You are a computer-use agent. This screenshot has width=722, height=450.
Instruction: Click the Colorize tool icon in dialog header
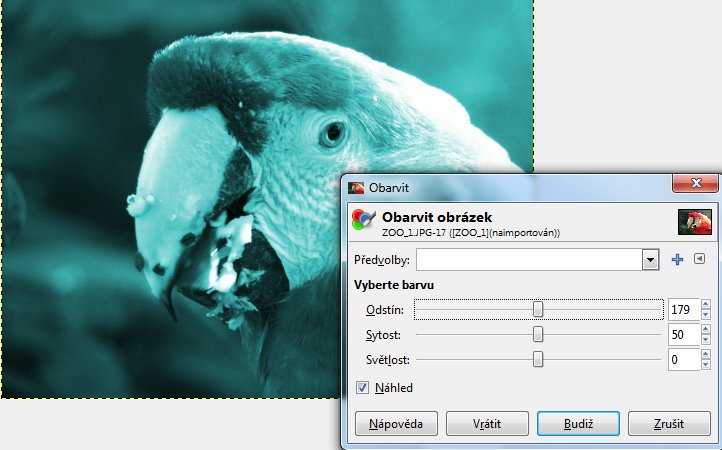coord(363,219)
